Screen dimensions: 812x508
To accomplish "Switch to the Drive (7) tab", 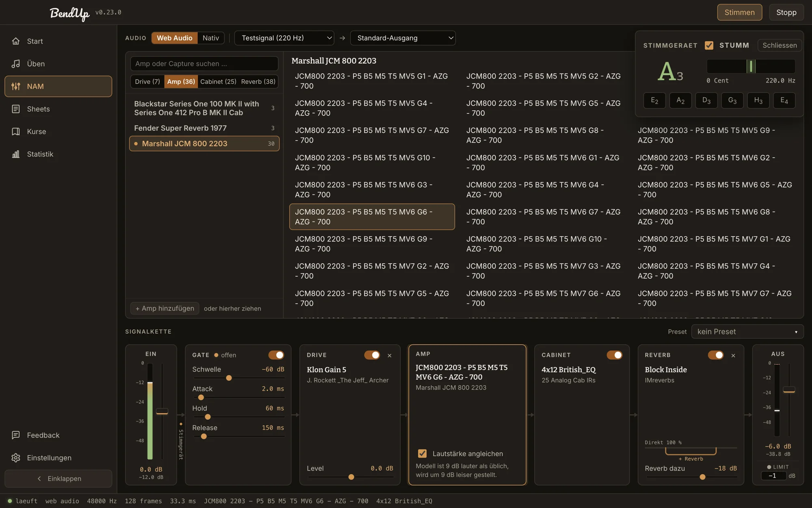I will pos(147,82).
